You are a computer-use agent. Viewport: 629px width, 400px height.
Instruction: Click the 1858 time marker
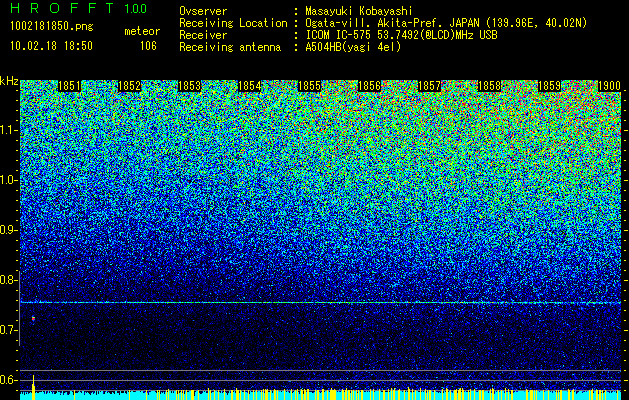click(x=489, y=86)
